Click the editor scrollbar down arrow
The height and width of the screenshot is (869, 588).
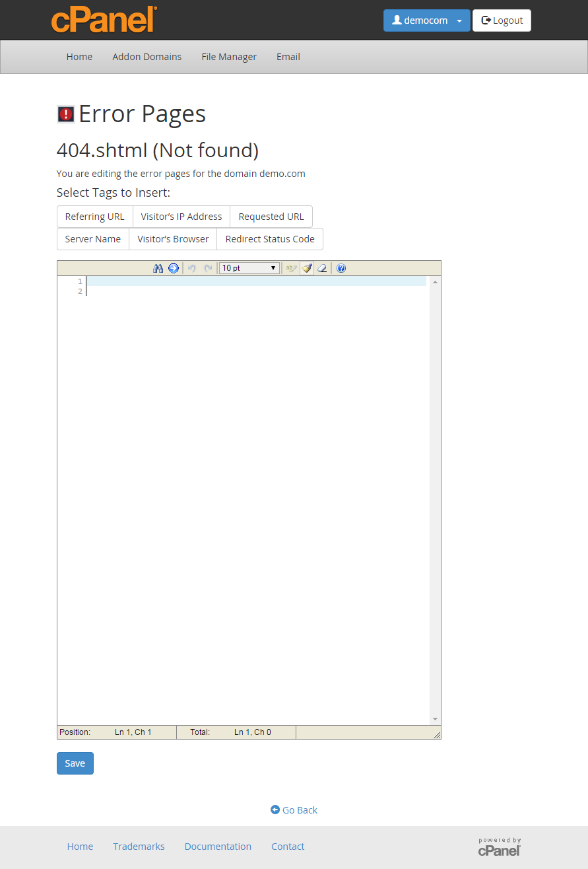(434, 718)
